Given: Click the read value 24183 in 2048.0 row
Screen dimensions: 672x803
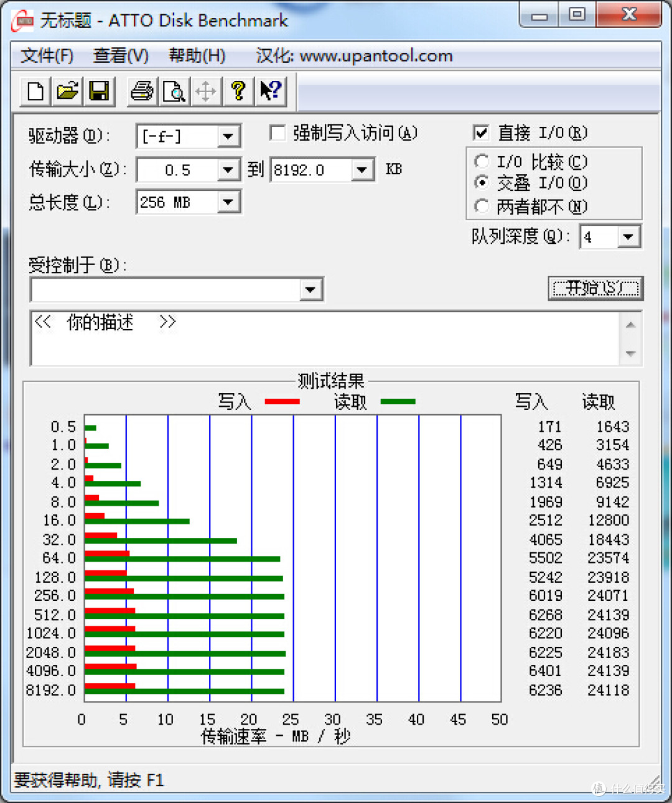Looking at the screenshot, I should coord(609,652).
